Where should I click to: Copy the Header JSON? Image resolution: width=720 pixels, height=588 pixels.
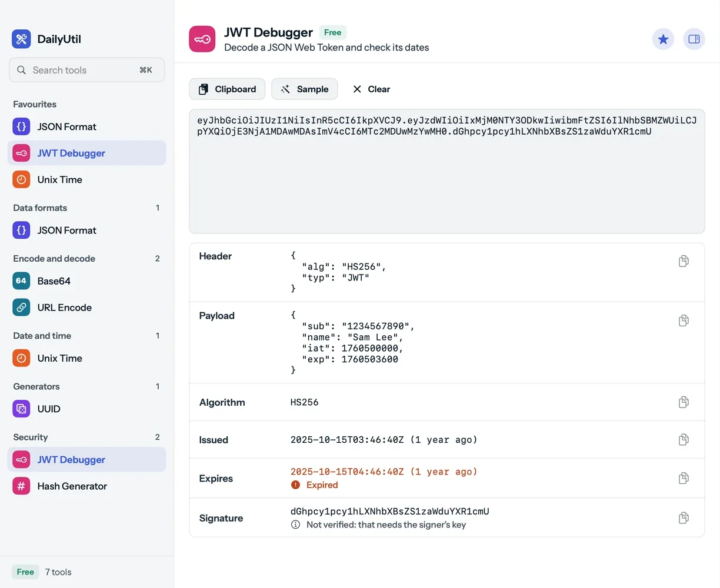coord(684,260)
